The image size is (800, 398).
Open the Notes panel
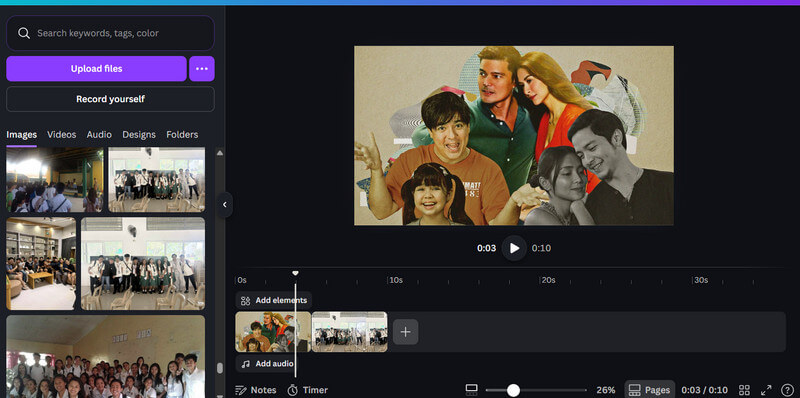click(256, 390)
